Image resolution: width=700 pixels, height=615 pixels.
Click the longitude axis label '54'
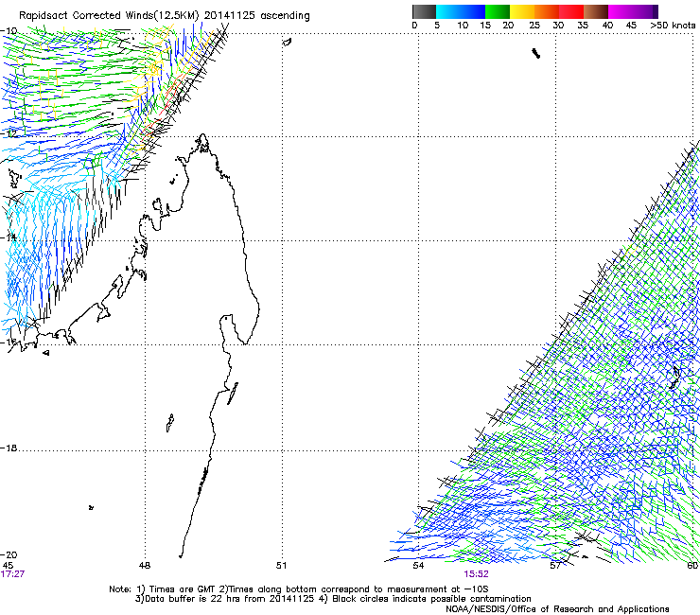coord(418,566)
